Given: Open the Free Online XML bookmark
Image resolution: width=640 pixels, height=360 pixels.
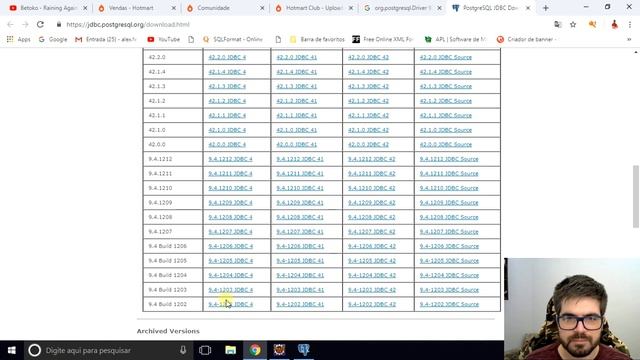Looking at the screenshot, I should (x=383, y=39).
